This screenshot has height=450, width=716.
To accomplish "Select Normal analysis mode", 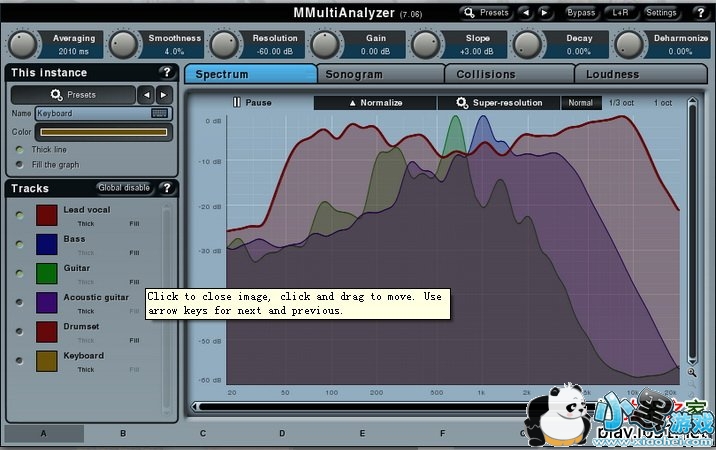I will (581, 103).
